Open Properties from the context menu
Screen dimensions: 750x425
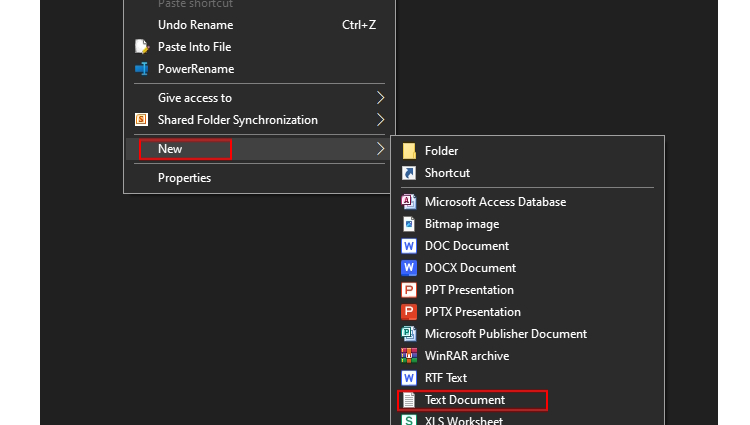(184, 178)
